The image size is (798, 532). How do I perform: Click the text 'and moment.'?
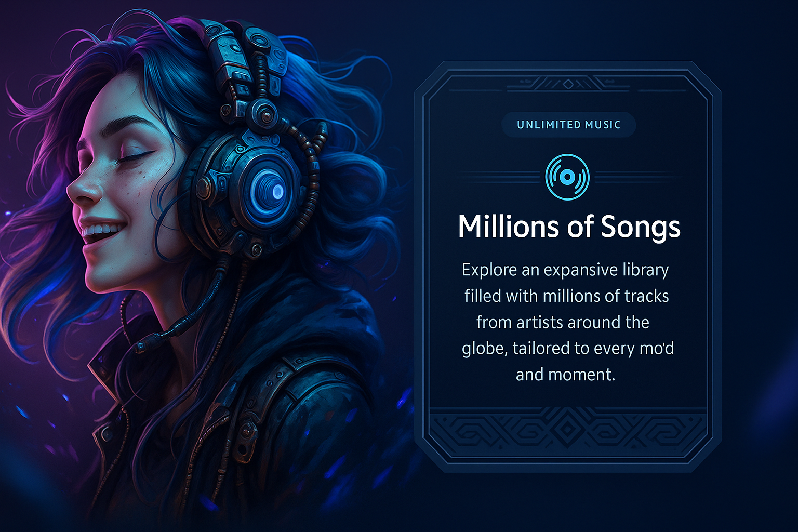tap(565, 375)
